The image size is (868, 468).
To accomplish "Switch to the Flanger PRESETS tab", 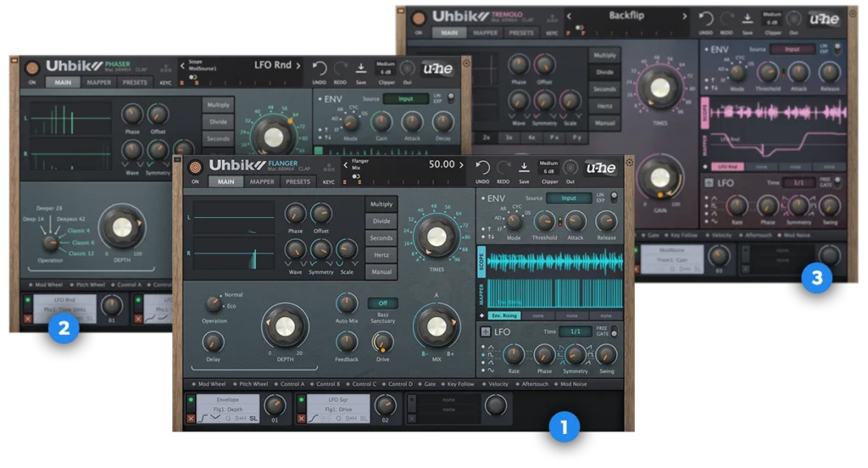I will point(298,181).
